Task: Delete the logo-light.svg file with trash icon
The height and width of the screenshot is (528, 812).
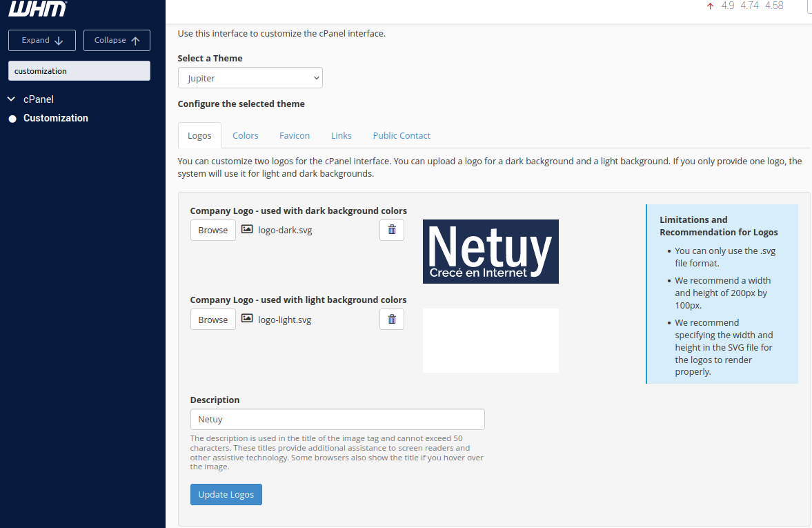Action: (391, 319)
